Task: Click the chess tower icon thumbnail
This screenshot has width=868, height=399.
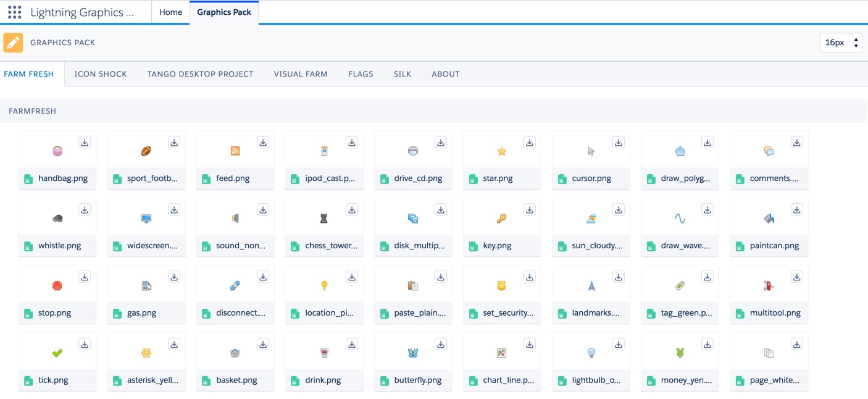Action: tap(323, 218)
